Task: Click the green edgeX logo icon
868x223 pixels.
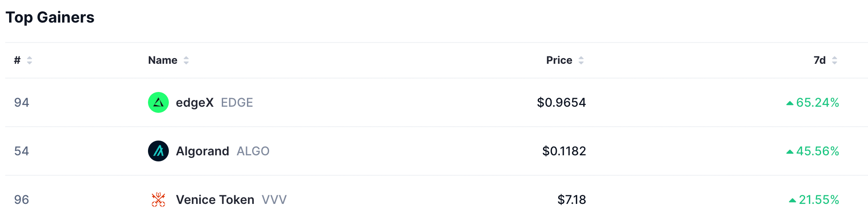Action: [158, 102]
